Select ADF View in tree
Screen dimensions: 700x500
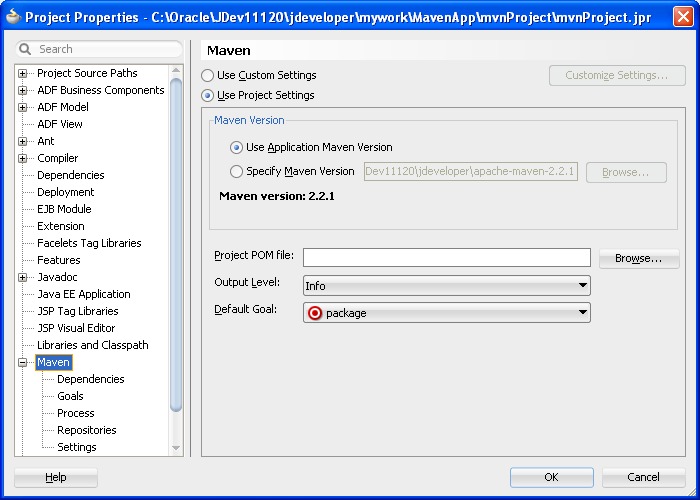[x=60, y=124]
